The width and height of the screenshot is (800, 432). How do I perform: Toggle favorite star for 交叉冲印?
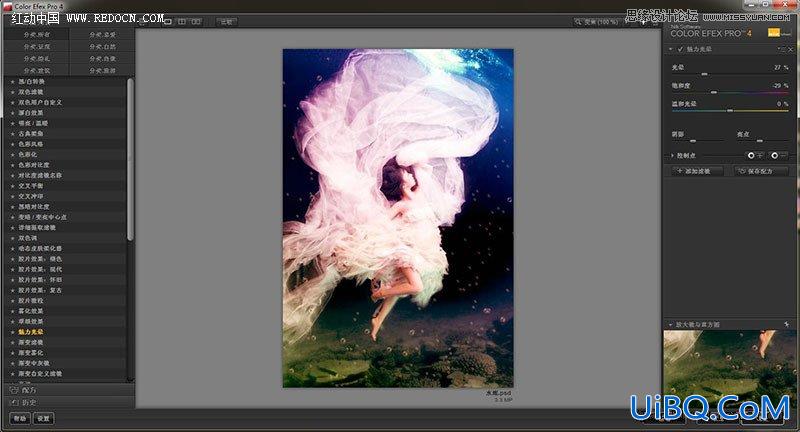click(12, 196)
